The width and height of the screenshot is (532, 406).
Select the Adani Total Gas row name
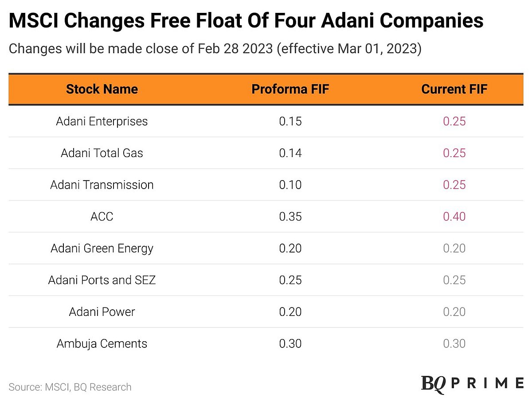102,153
